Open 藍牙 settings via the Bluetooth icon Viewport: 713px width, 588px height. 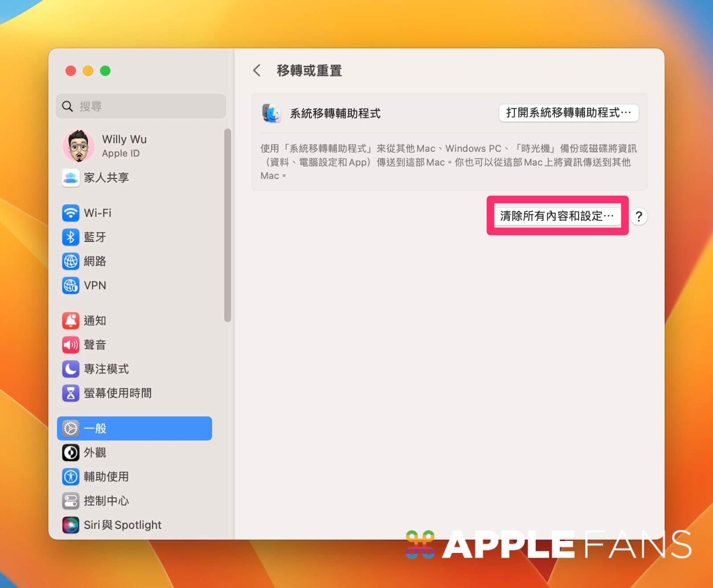click(71, 237)
